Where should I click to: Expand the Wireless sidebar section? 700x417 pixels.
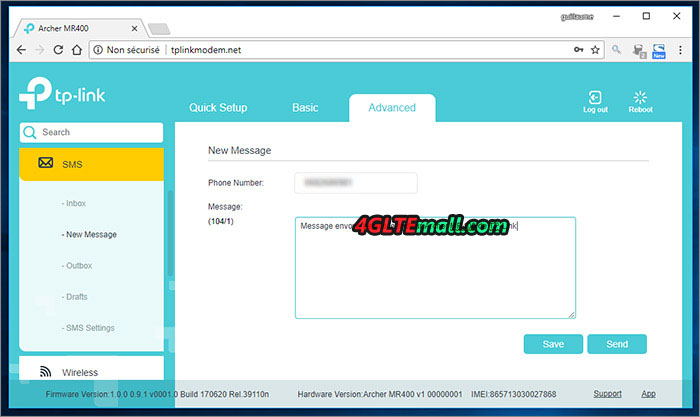click(x=91, y=372)
